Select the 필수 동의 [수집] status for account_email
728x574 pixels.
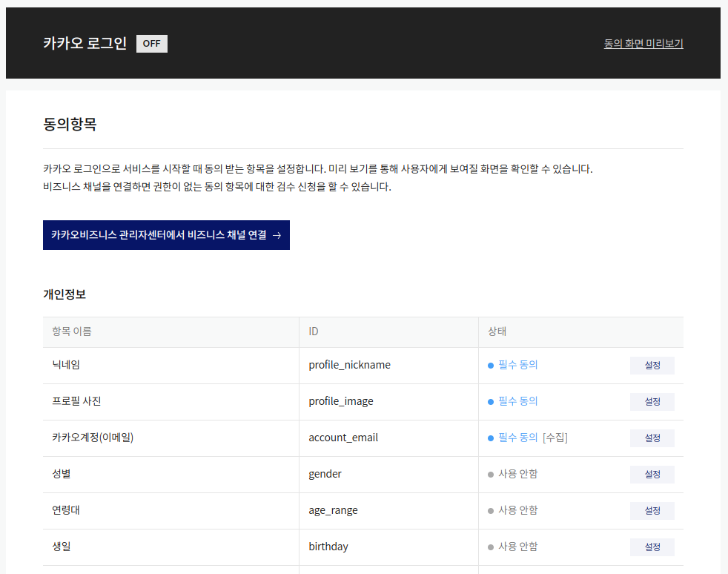[528, 438]
